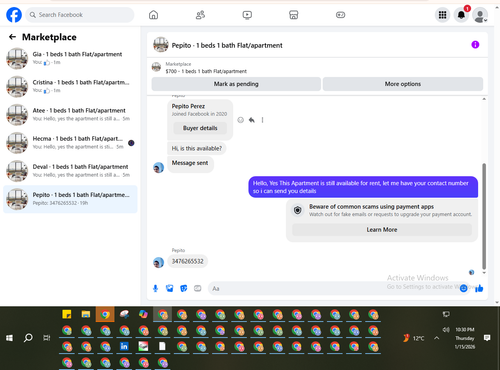Send a thumbs-up like
The image size is (500, 370).
(479, 288)
